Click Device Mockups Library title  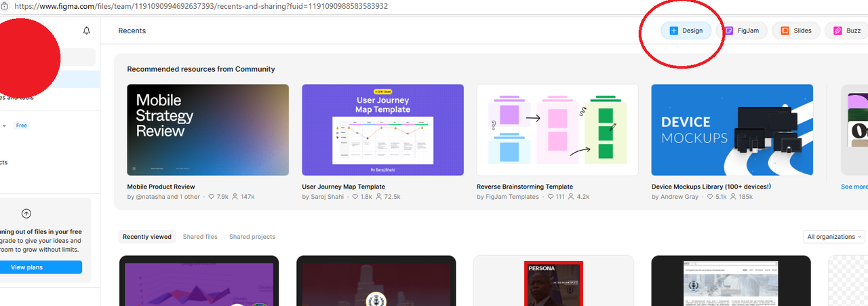[711, 187]
